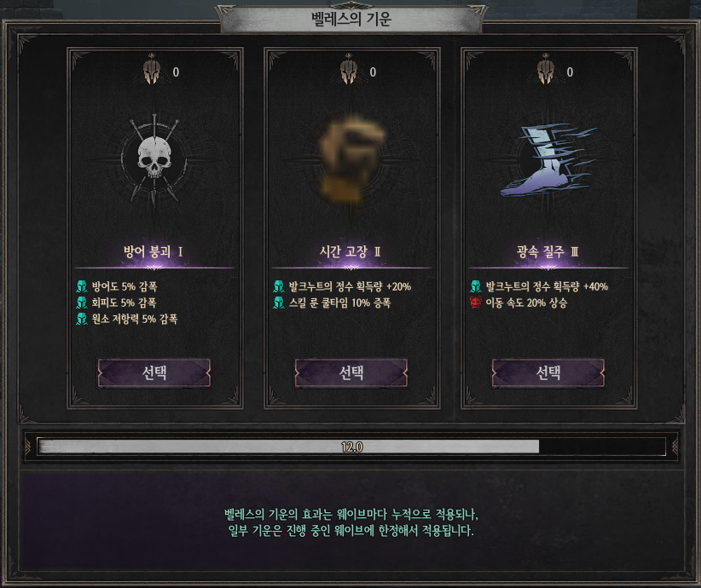Screen dimensions: 701x588
Task: Click the 시간 고장 II card title
Action: (350, 251)
